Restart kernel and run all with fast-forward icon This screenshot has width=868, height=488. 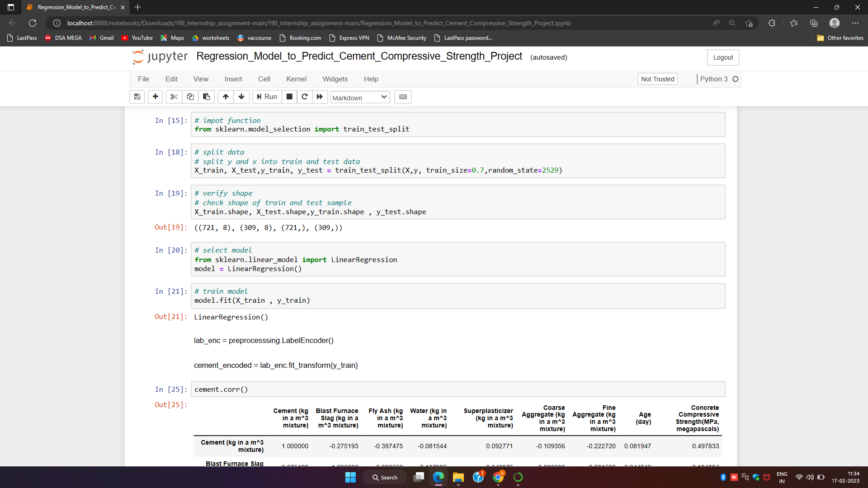[x=320, y=97]
